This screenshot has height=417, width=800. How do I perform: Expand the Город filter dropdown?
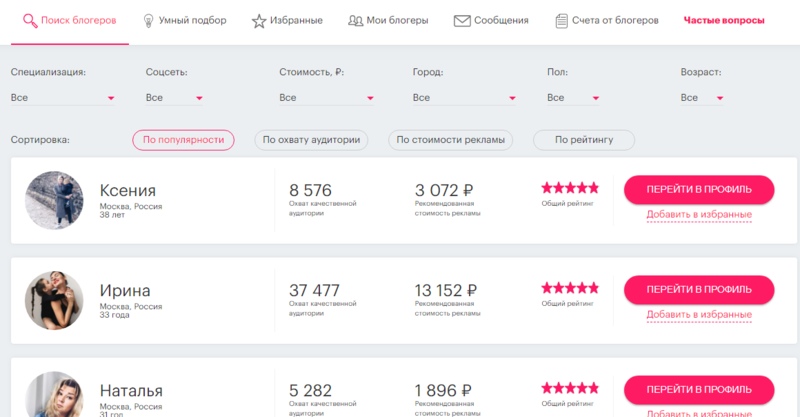coord(465,98)
